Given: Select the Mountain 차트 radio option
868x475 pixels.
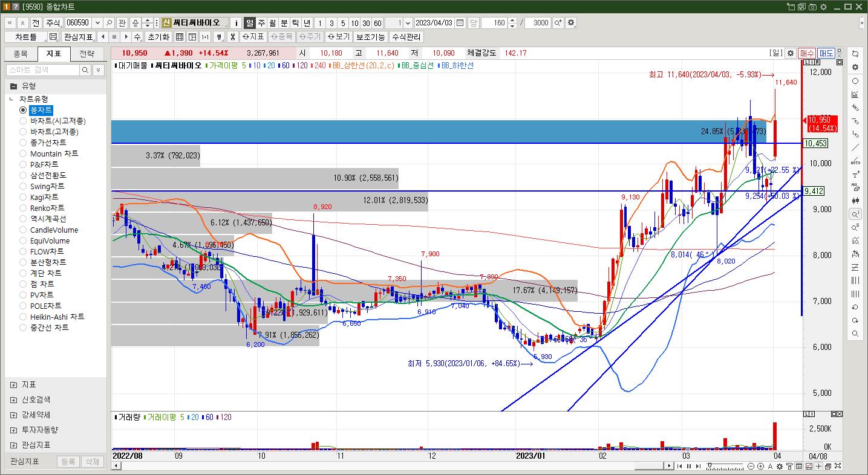Looking at the screenshot, I should point(23,153).
